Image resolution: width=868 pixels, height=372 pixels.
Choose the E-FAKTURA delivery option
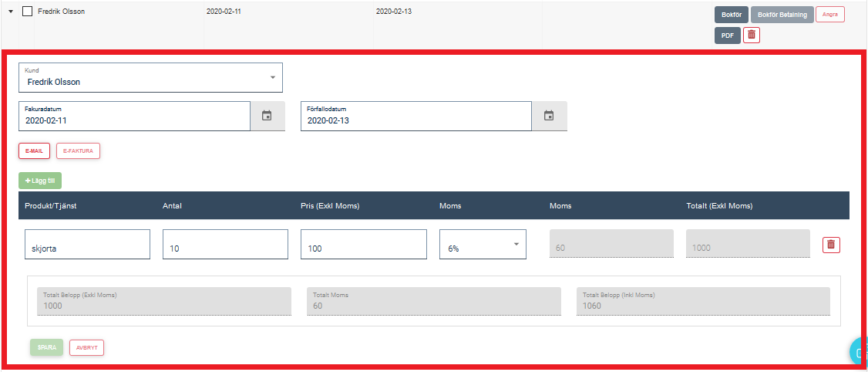pos(77,150)
